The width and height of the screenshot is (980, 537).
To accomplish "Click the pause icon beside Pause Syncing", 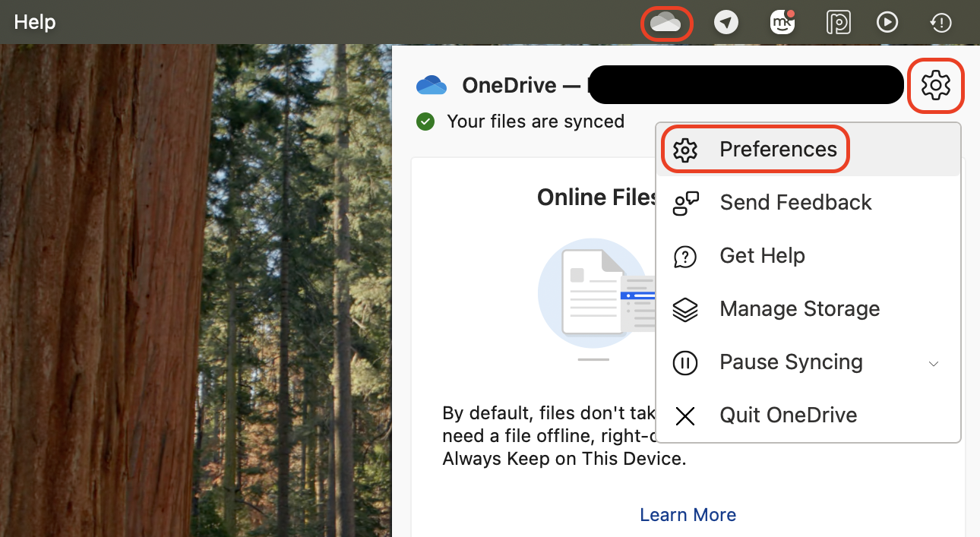I will pos(685,362).
